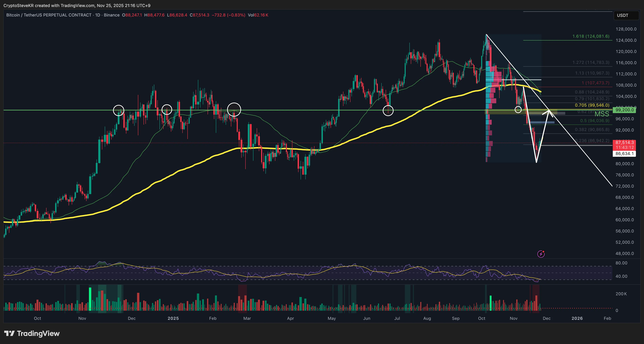Click the TradingView logo at bottom left

coord(32,333)
